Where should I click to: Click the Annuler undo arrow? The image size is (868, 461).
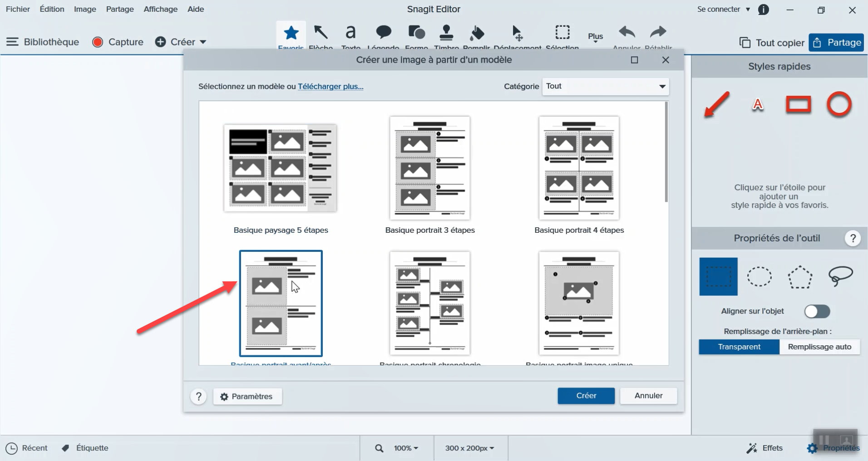(x=627, y=33)
